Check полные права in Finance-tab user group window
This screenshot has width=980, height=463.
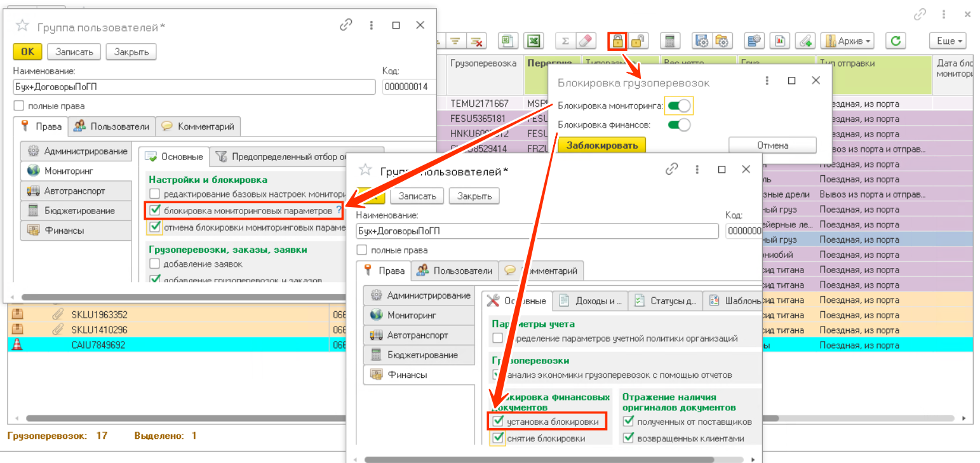pos(362,250)
